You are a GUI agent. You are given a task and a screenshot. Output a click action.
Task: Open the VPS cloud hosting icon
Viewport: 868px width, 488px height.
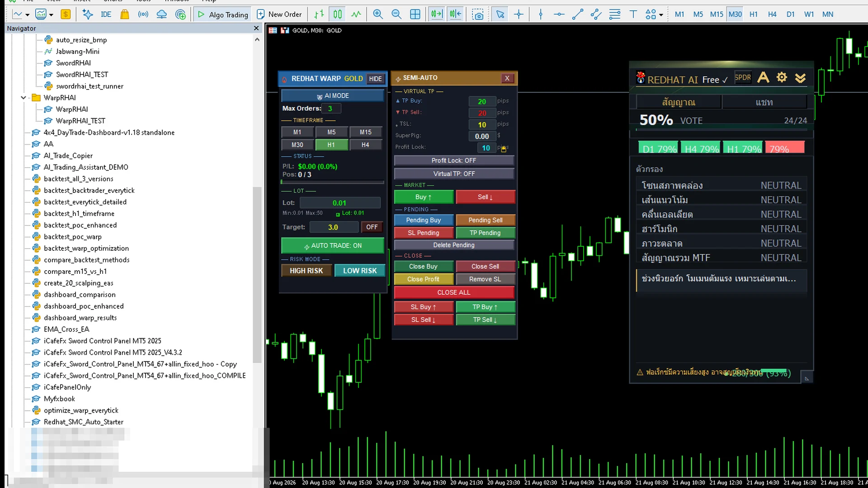pyautogui.click(x=162, y=14)
